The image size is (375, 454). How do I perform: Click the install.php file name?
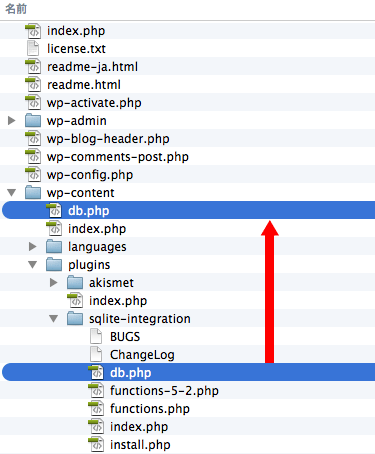pos(140,445)
